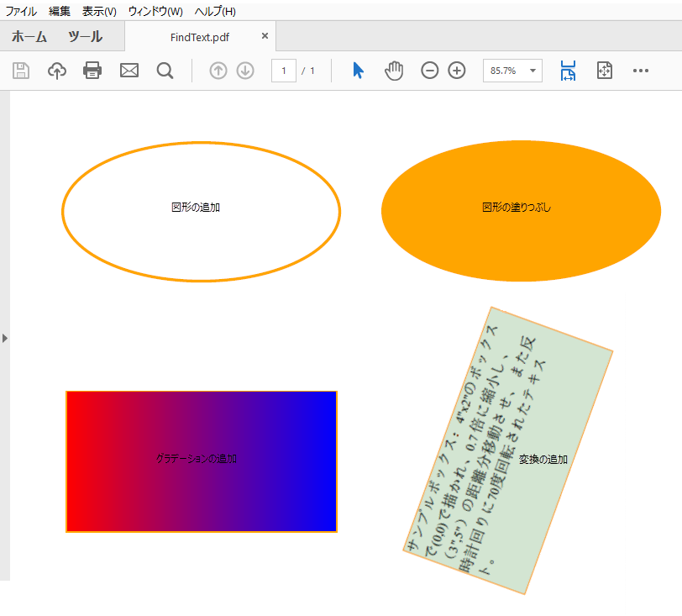Image resolution: width=682 pixels, height=616 pixels.
Task: Open more tools ellipsis menu
Action: tap(641, 71)
